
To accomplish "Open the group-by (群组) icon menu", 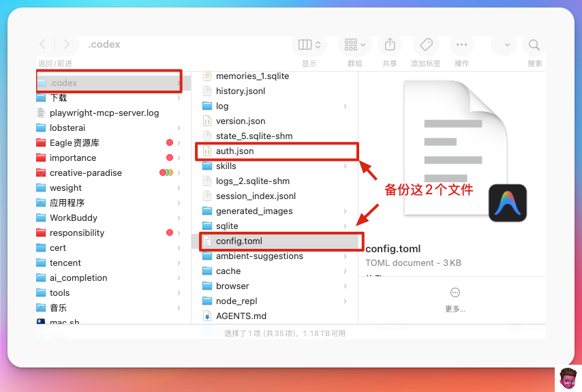I will click(354, 45).
